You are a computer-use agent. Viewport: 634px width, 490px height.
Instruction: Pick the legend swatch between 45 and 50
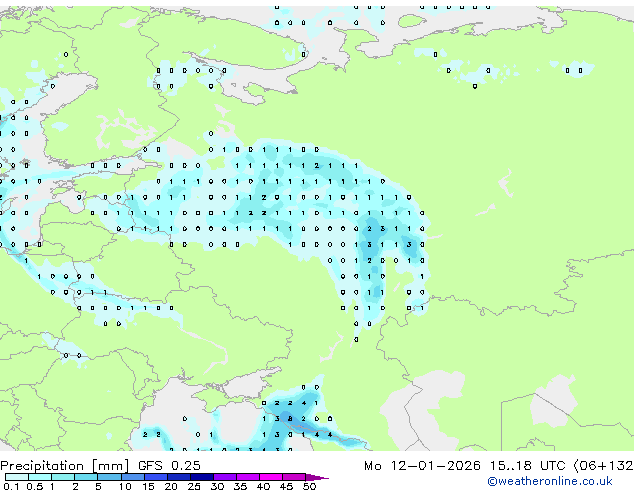tap(294, 477)
